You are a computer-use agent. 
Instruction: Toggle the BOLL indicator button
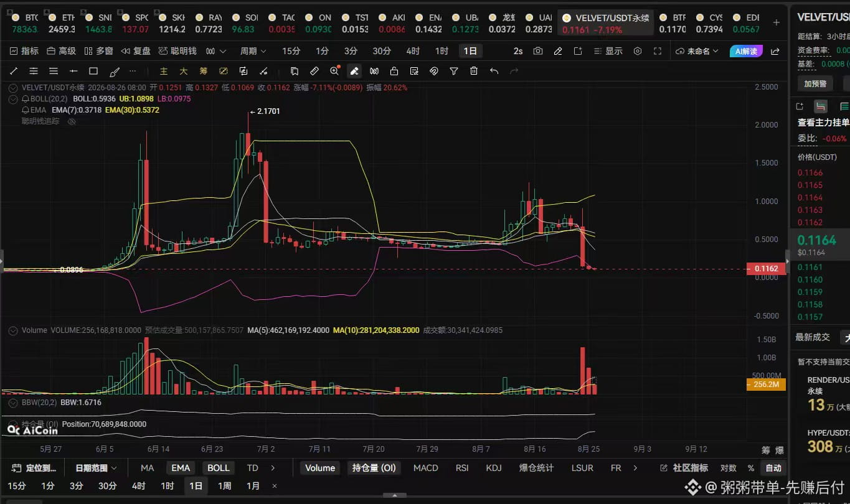[218, 468]
